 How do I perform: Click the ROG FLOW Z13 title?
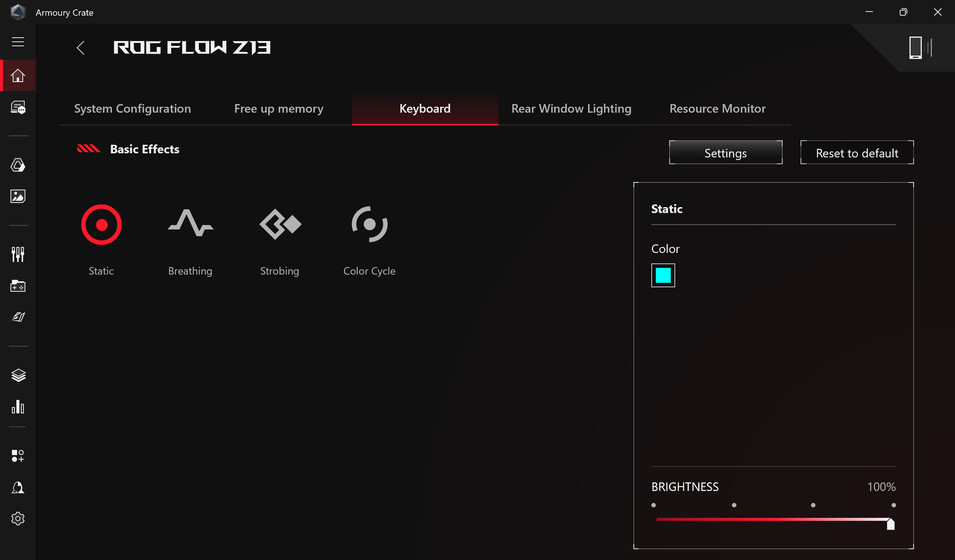[x=192, y=48]
